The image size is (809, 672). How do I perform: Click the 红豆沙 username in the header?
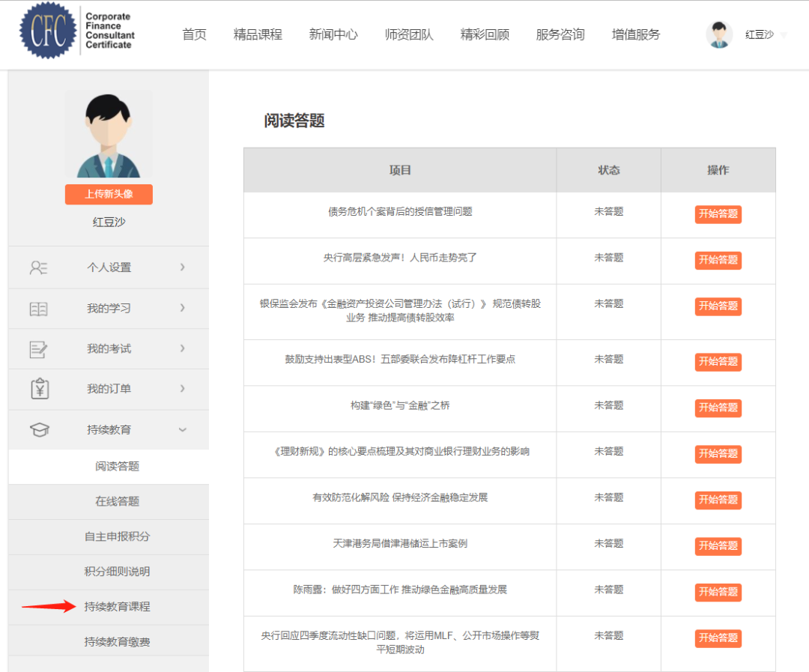(x=760, y=34)
